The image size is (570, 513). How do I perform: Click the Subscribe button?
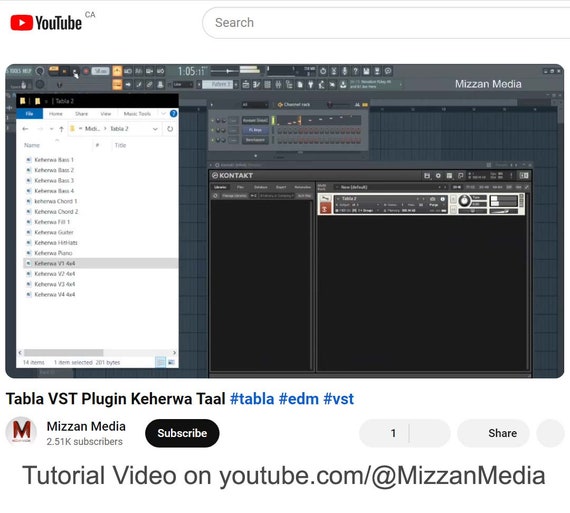coord(182,433)
